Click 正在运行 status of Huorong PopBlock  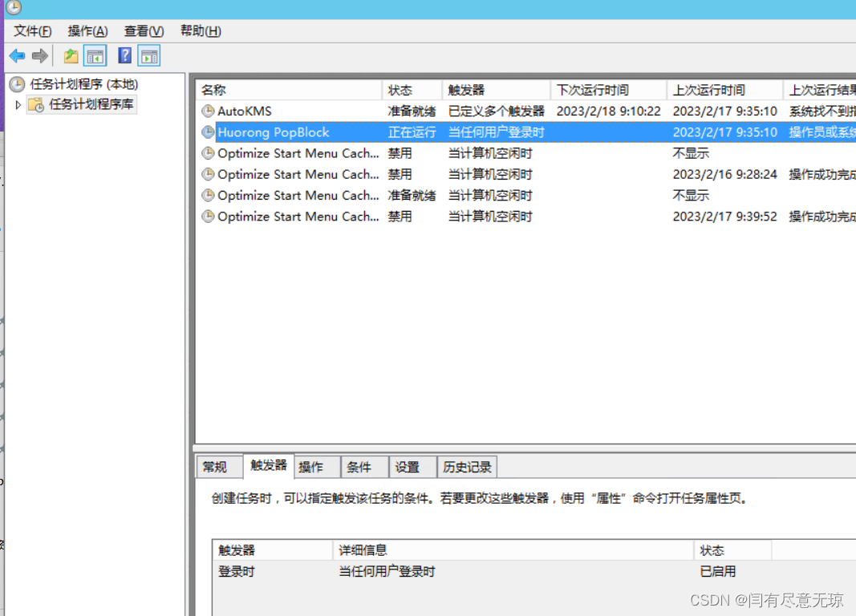point(412,132)
